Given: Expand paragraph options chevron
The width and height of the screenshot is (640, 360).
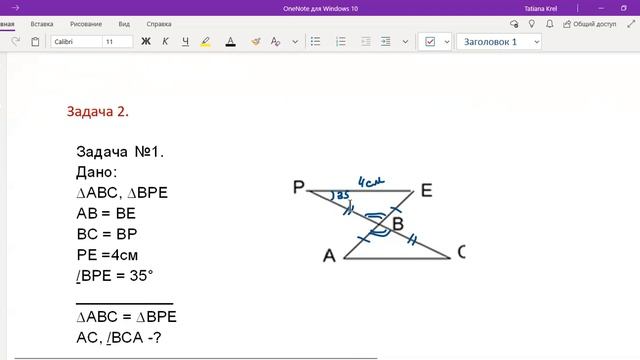Looking at the screenshot, I should 405,42.
